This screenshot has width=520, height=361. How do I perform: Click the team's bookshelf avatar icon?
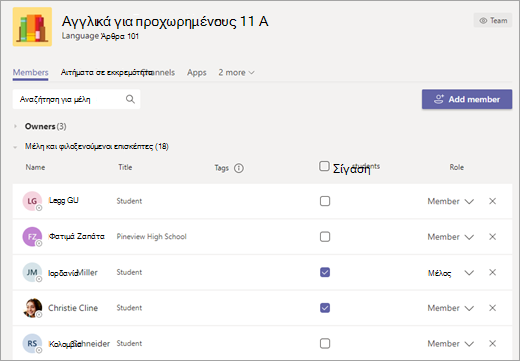pos(32,27)
